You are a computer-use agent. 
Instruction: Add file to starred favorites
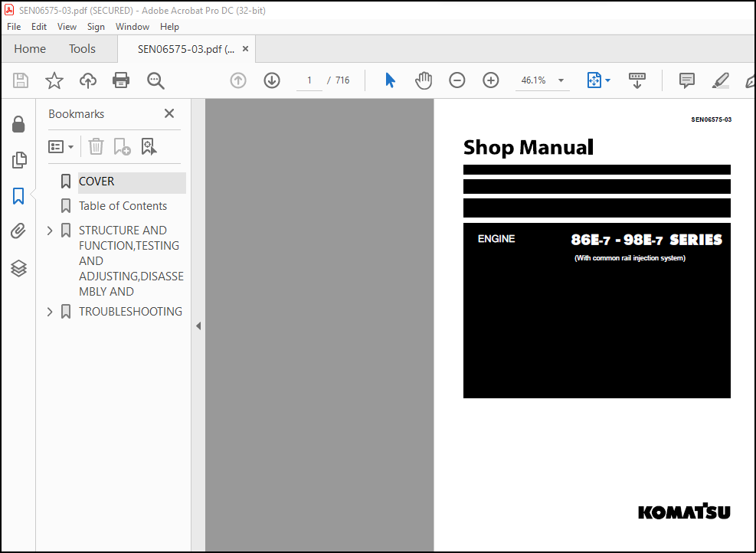pyautogui.click(x=54, y=80)
